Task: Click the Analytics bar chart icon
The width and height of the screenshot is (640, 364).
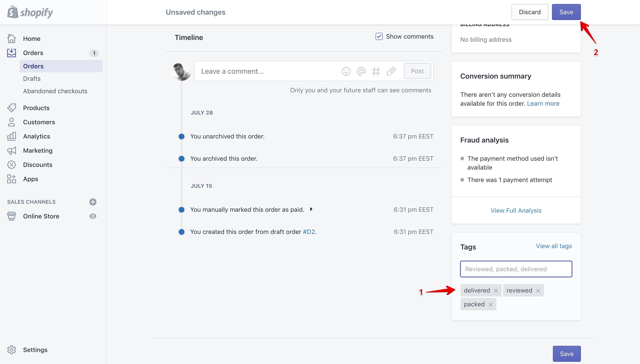Action: 12,136
